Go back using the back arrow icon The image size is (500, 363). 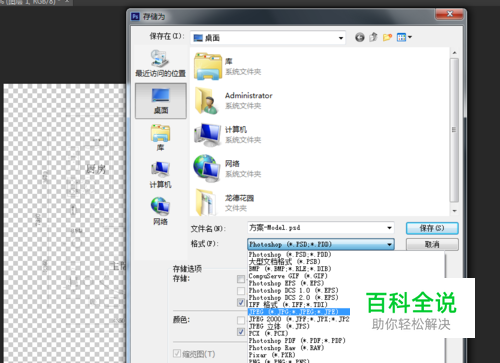(359, 37)
